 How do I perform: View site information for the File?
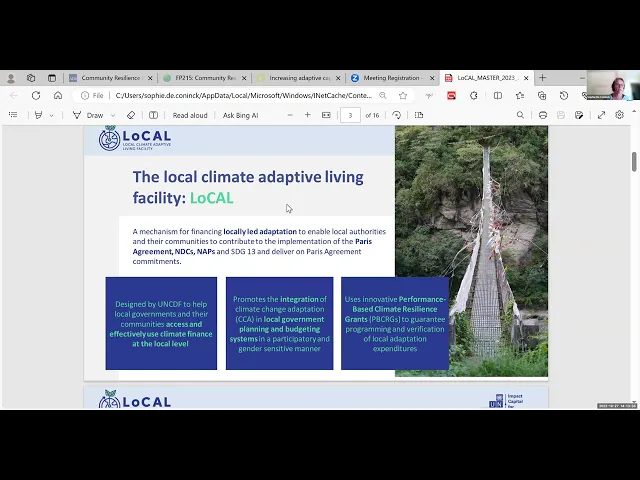click(x=92, y=96)
